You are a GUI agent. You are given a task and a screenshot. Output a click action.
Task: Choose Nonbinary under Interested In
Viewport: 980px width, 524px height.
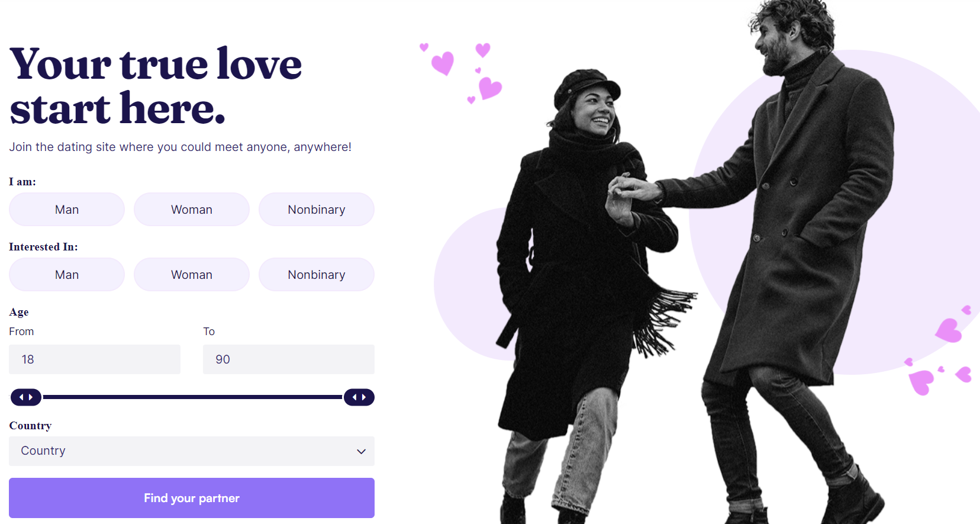317,275
